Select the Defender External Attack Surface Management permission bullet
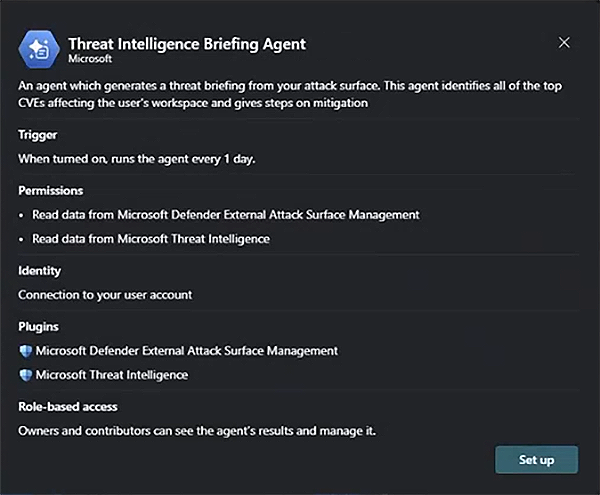This screenshot has height=495, width=600. (225, 214)
